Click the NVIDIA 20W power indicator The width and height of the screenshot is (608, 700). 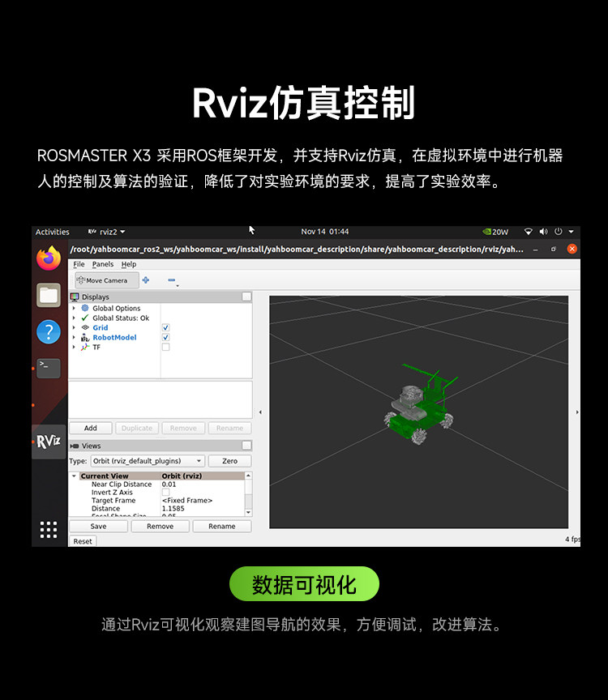[495, 232]
